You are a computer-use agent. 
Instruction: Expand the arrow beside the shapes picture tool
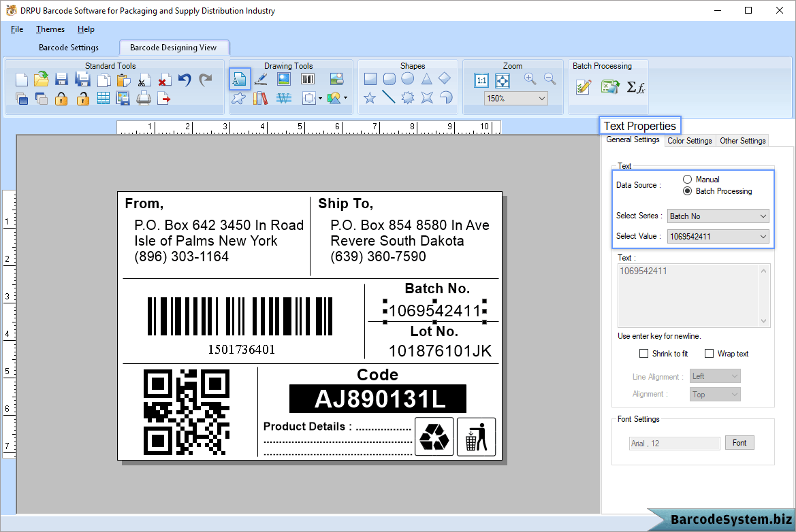pyautogui.click(x=346, y=98)
